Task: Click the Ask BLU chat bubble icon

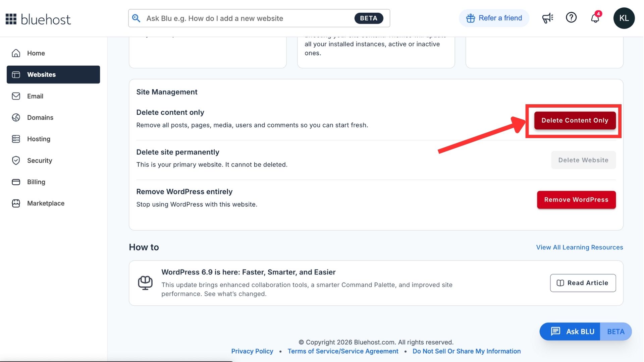Action: [x=556, y=331]
